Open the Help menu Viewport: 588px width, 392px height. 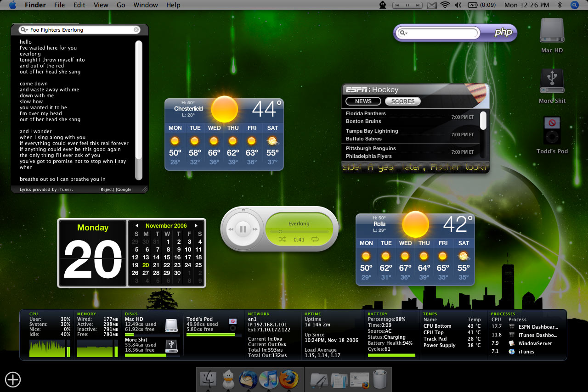(x=173, y=5)
